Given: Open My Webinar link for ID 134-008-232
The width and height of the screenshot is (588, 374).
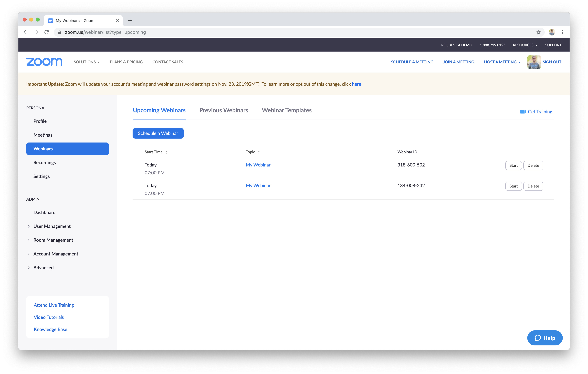Looking at the screenshot, I should point(258,186).
